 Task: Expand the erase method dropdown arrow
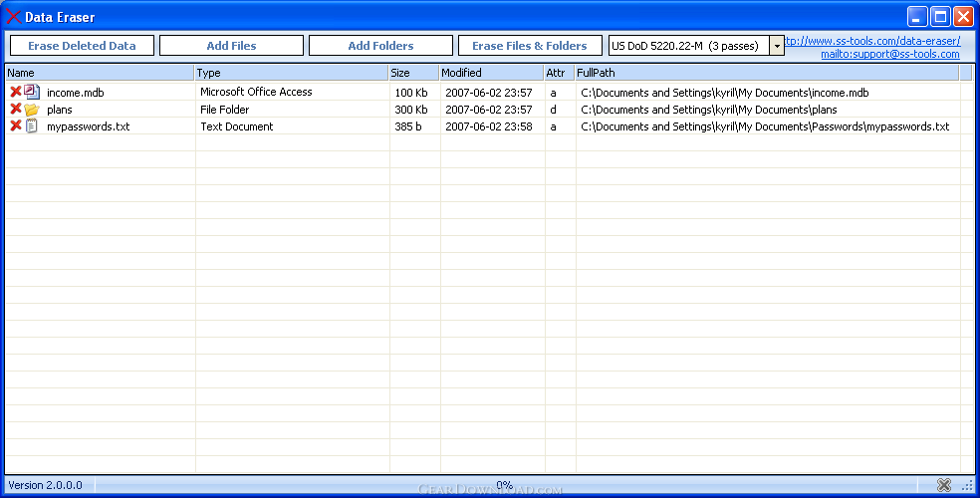click(777, 46)
